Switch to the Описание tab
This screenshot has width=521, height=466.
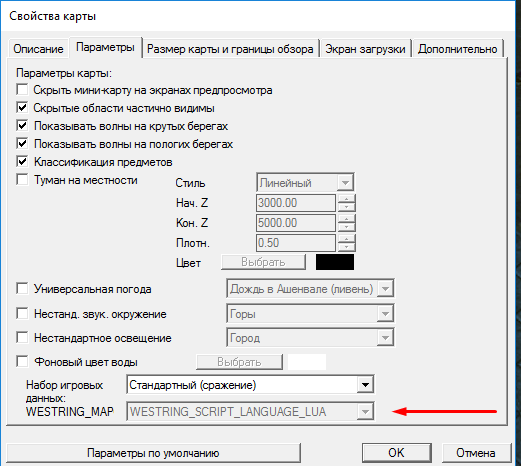pos(38,49)
